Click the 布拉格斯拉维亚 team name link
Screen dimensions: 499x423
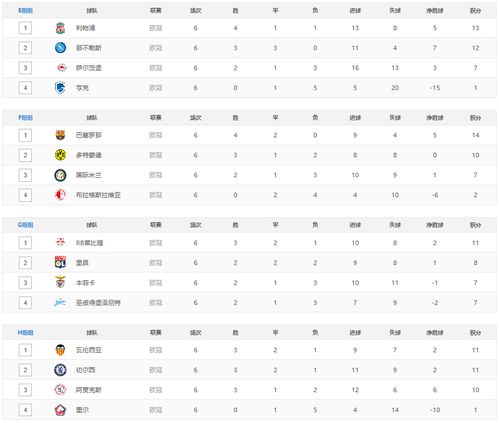(x=98, y=195)
